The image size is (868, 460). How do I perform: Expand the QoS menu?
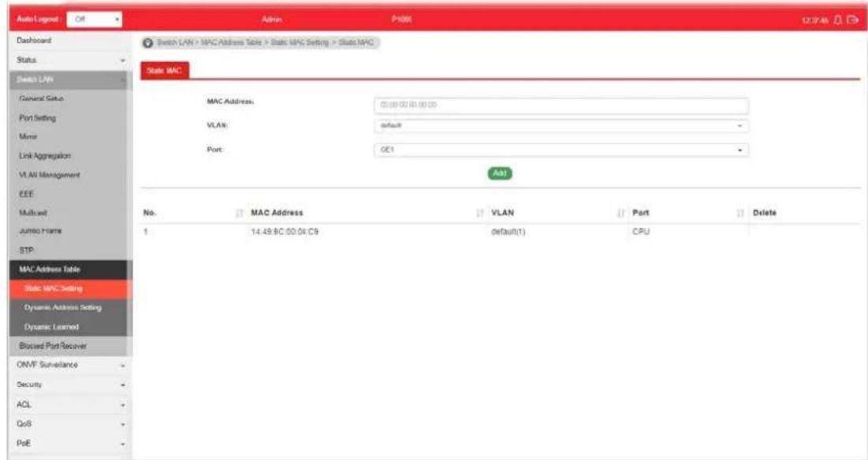tap(70, 424)
